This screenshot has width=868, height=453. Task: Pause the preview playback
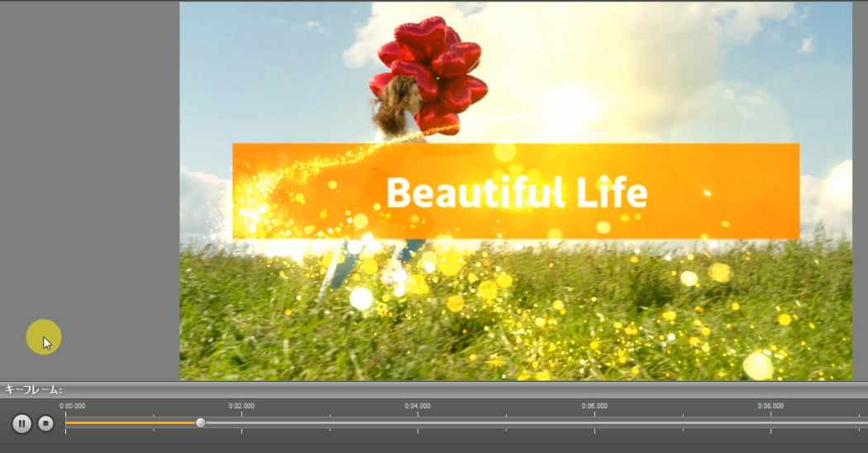(22, 424)
